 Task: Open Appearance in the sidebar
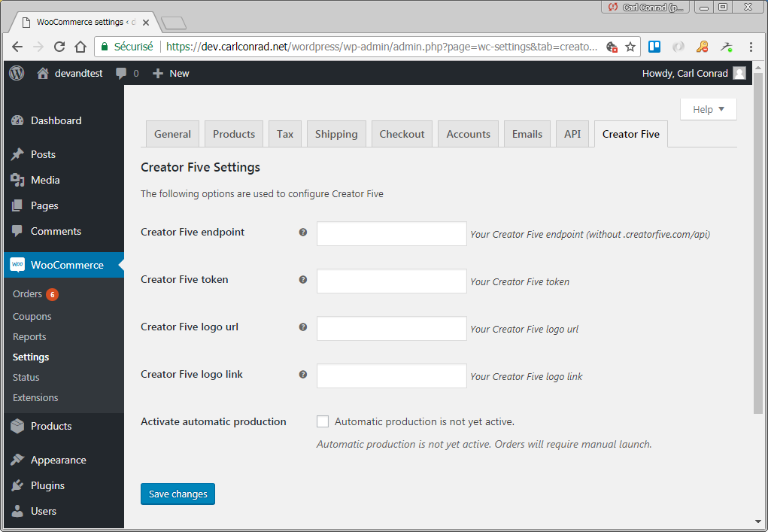[64, 460]
